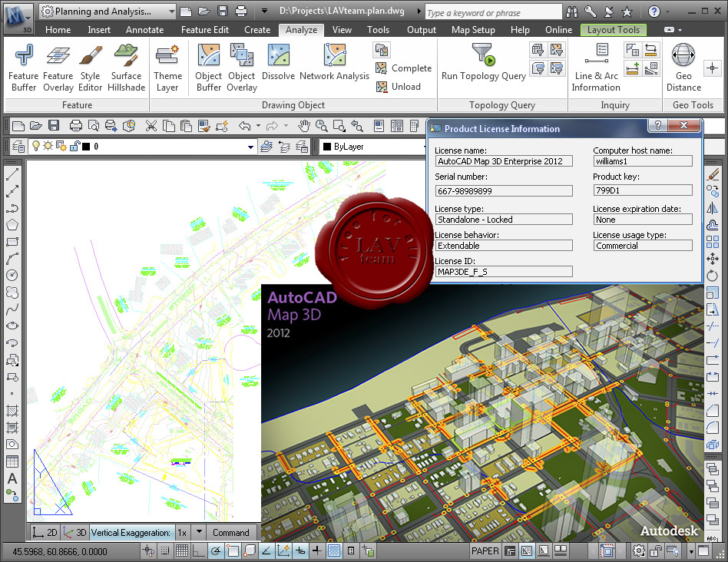This screenshot has width=728, height=562.
Task: Open the Layout Tools ribbon tab
Action: point(614,30)
